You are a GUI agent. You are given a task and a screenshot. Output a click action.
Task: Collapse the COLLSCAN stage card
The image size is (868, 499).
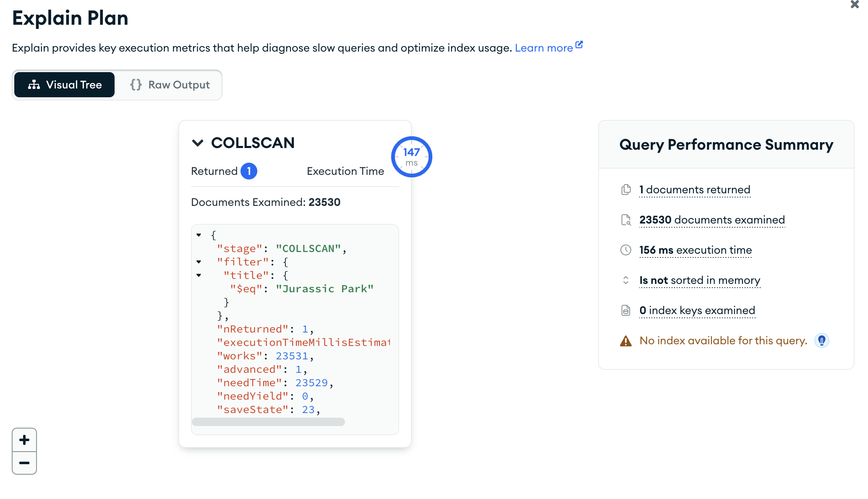pos(197,143)
